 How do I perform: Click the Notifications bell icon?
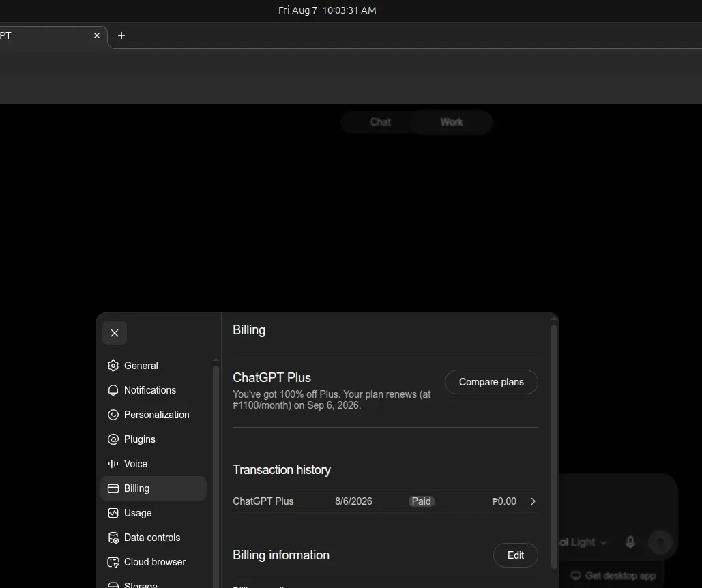point(113,390)
